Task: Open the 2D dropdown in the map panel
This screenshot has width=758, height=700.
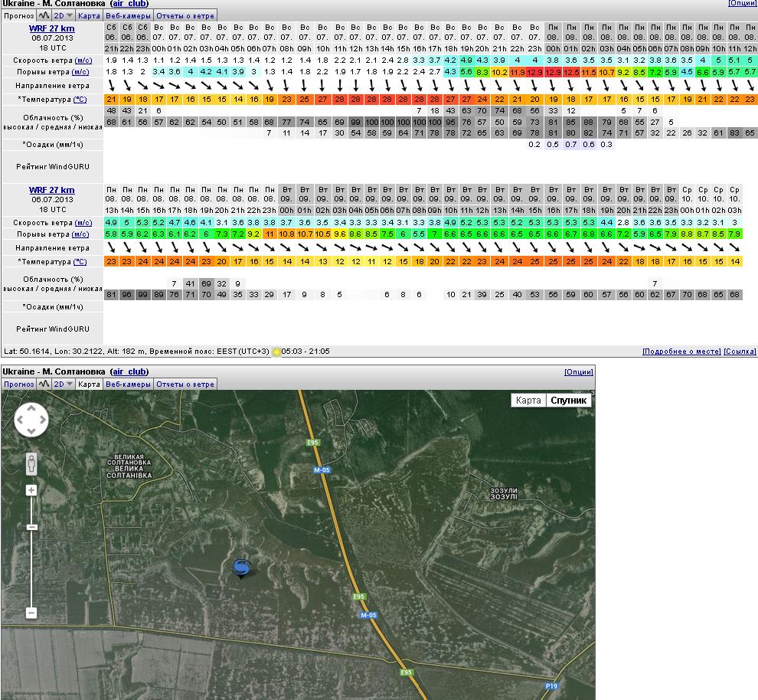Action: coord(64,384)
